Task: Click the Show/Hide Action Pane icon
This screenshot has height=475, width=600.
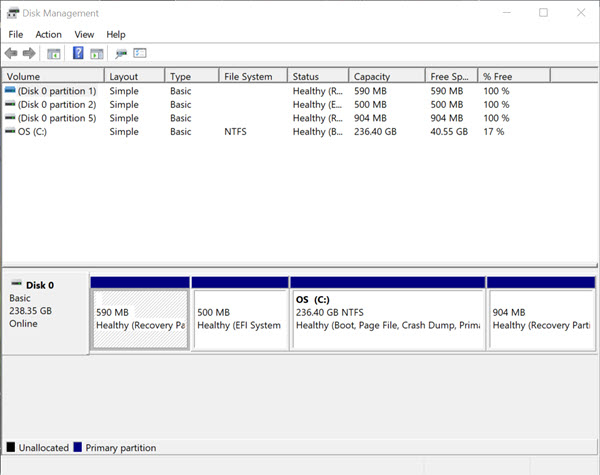Action: pyautogui.click(x=97, y=53)
